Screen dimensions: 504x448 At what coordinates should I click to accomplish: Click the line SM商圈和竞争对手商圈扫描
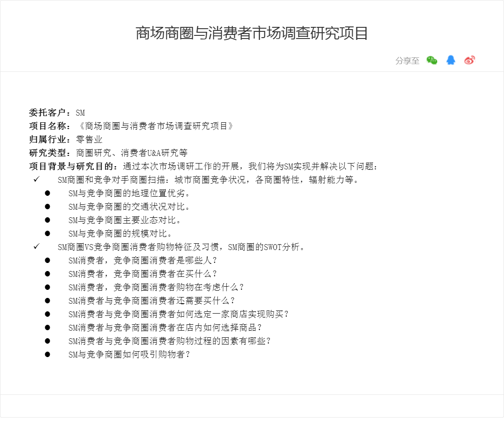tap(208, 180)
